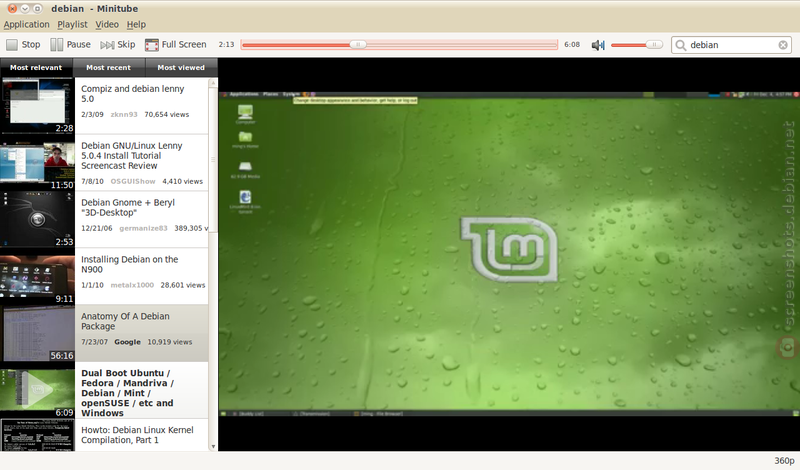Click the author name metalx1000
The image size is (800, 470).
tap(132, 285)
